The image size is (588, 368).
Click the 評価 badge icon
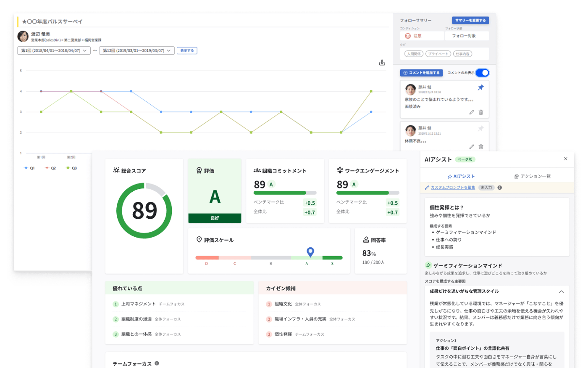point(199,170)
